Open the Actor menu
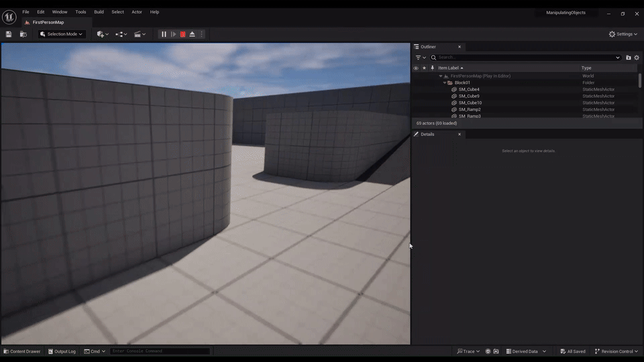Screen dimensions: 644x362 (x=137, y=12)
